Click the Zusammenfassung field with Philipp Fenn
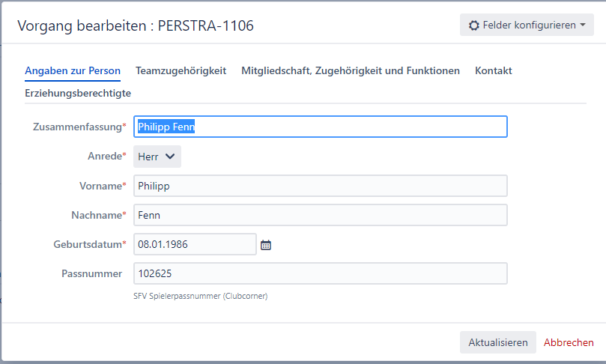 320,127
